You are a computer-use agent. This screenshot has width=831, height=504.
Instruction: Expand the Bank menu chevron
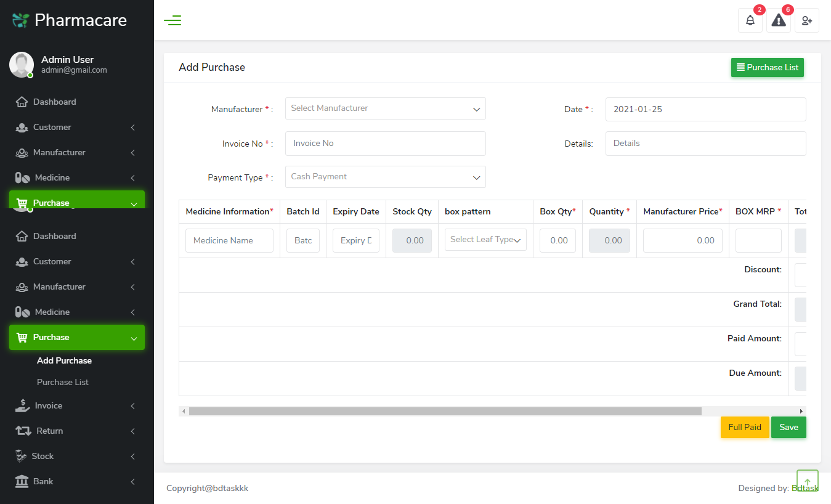[x=132, y=481]
